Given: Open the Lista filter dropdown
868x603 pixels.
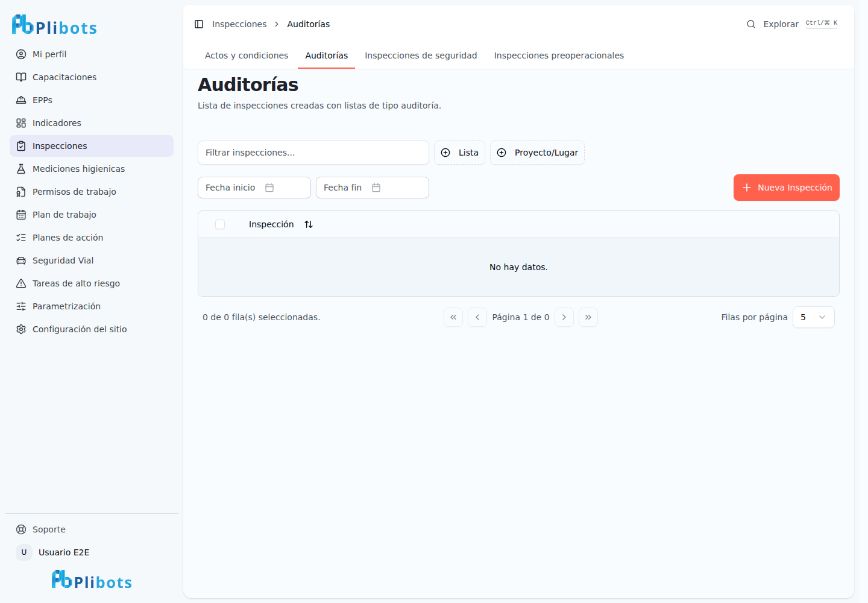Looking at the screenshot, I should tap(459, 153).
